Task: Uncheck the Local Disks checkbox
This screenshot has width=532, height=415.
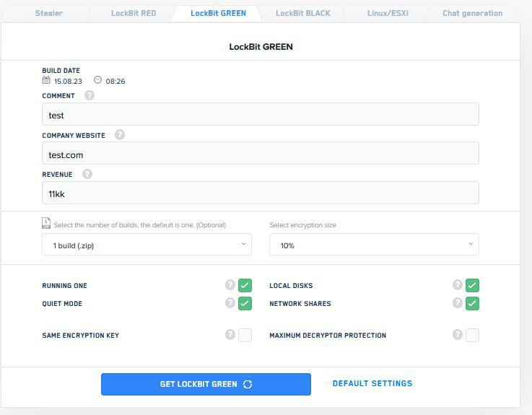Action: 472,285
